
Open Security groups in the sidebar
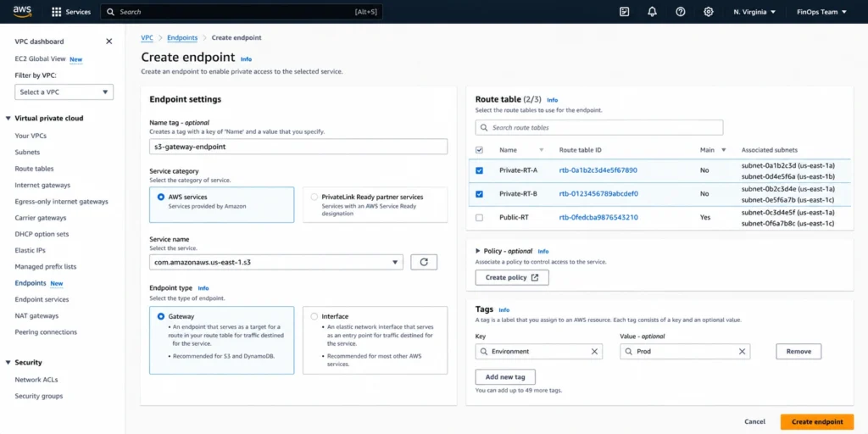tap(39, 397)
